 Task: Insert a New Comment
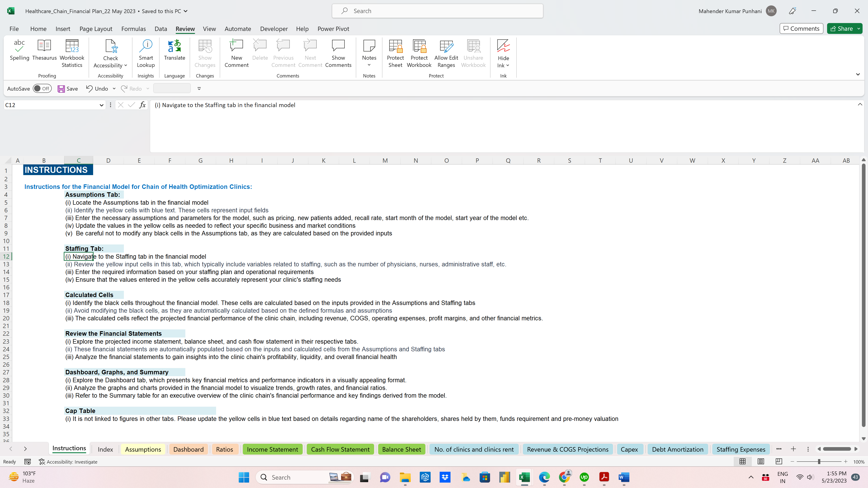point(236,54)
